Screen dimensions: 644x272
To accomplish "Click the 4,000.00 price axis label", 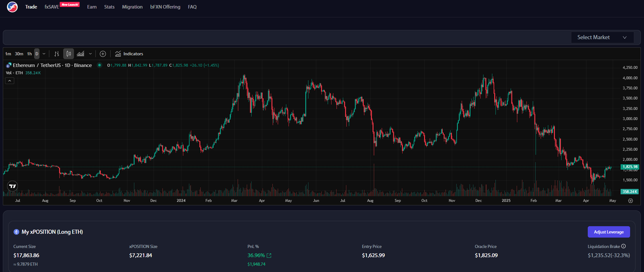I will pos(630,78).
